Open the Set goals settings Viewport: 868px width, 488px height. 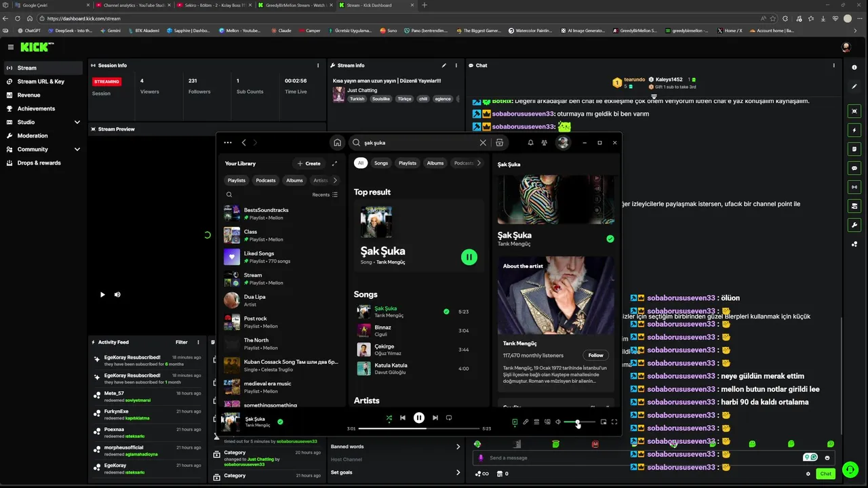pyautogui.click(x=395, y=472)
